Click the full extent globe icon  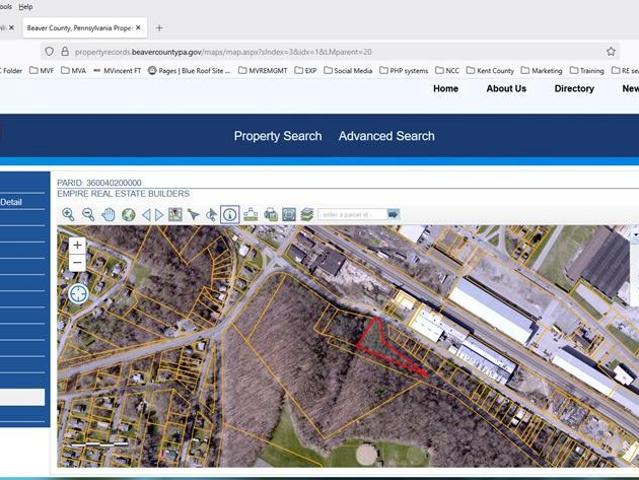pyautogui.click(x=128, y=214)
